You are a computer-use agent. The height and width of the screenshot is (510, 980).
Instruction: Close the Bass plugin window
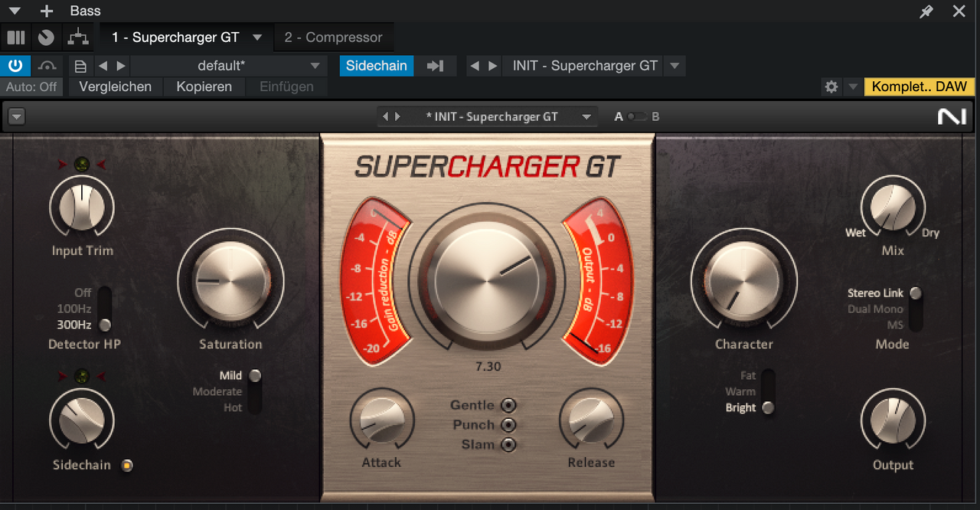tap(959, 11)
